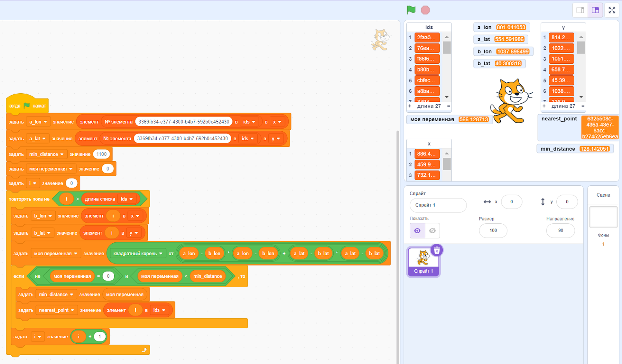Click x list scroll up arrow
The image size is (622, 364).
(x=447, y=153)
